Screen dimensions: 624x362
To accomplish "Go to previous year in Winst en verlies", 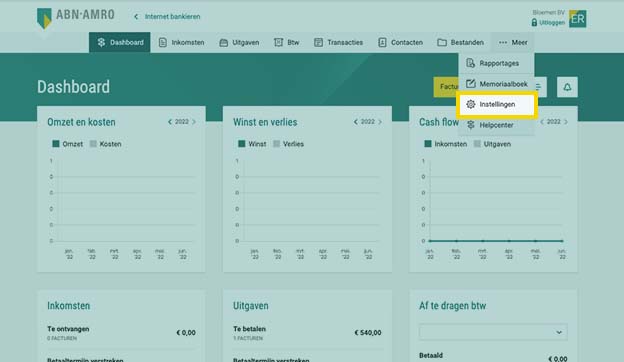I will click(356, 122).
